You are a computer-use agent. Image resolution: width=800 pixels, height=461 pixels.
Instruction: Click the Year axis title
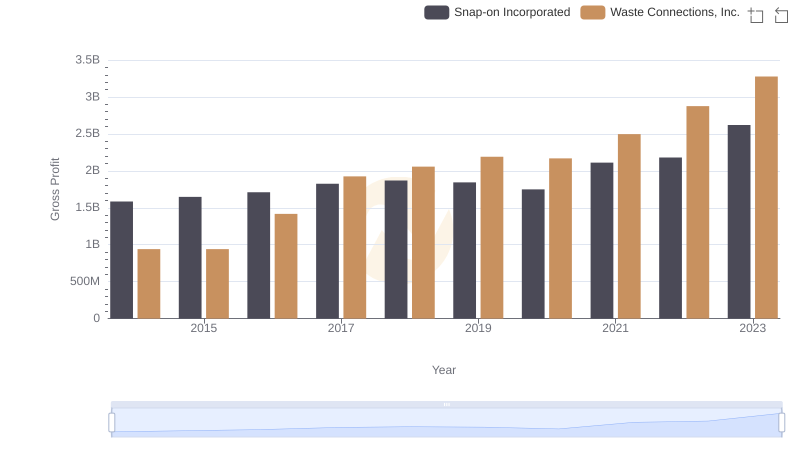444,370
